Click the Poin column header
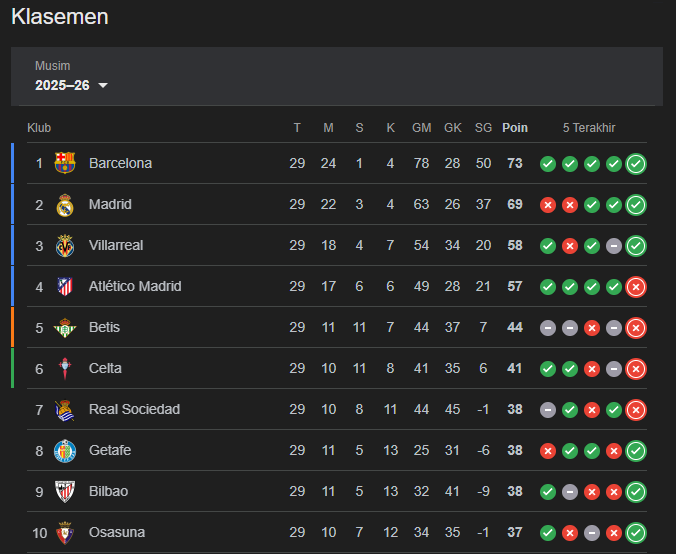The image size is (676, 554). click(x=515, y=128)
